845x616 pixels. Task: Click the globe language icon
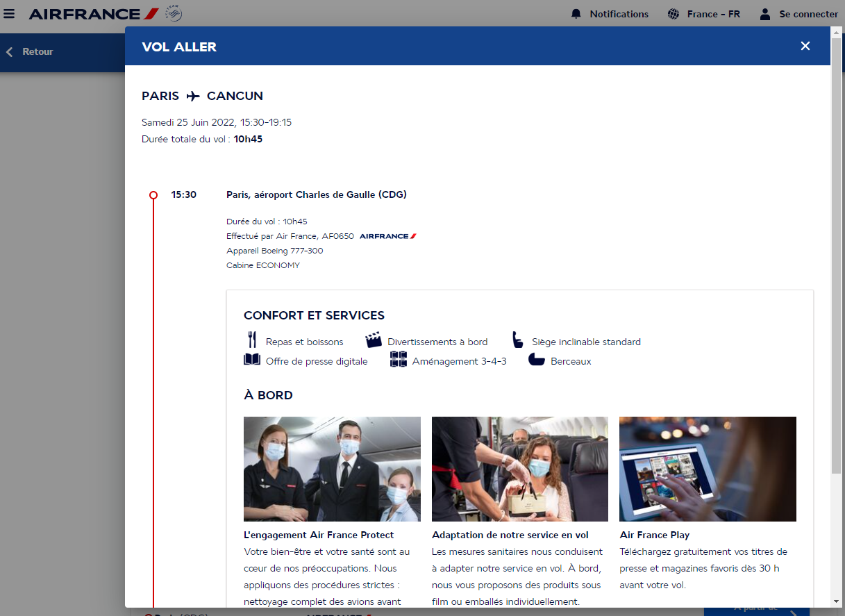pyautogui.click(x=673, y=14)
